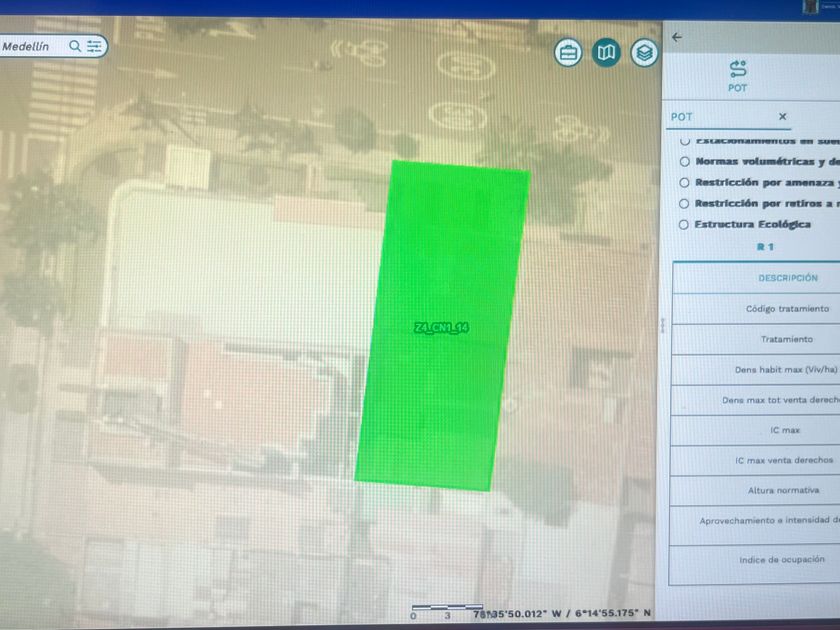The height and width of the screenshot is (630, 840).
Task: Select Normas volumétricas radio option
Action: [x=684, y=161]
